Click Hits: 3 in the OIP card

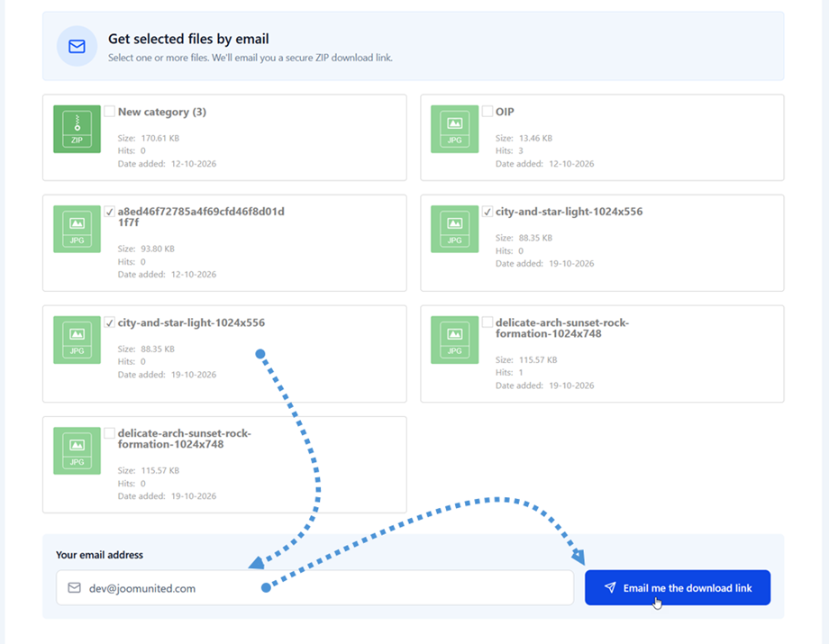(x=509, y=151)
